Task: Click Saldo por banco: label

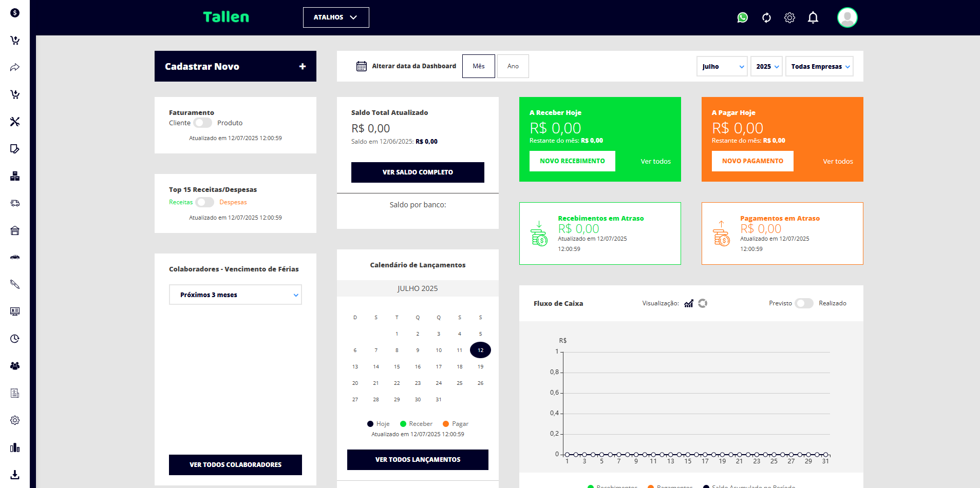Action: tap(418, 205)
